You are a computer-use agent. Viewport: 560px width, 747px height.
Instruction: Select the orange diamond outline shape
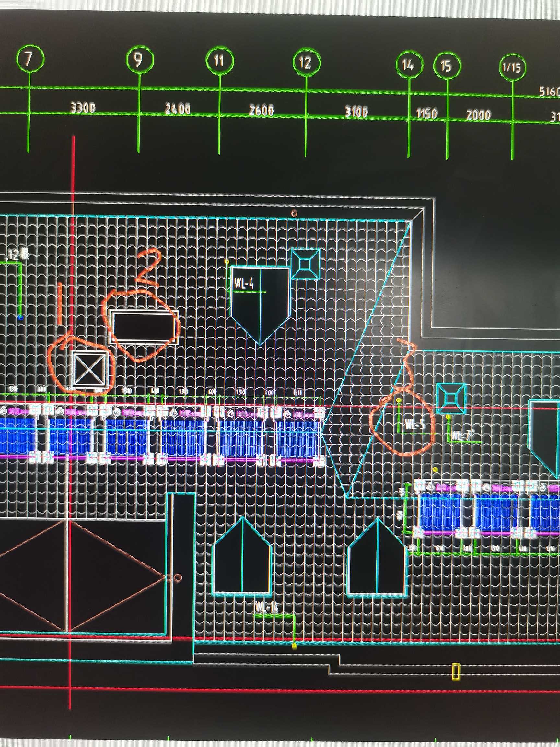point(83,576)
